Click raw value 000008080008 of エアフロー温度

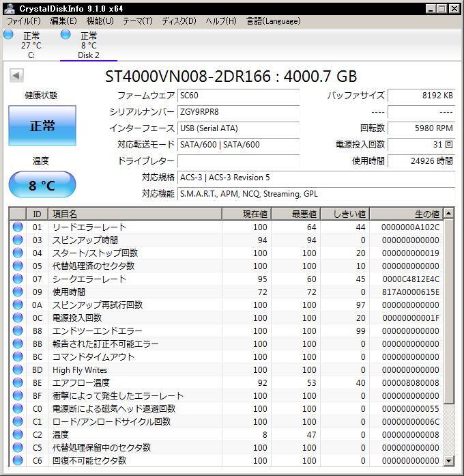[410, 383]
